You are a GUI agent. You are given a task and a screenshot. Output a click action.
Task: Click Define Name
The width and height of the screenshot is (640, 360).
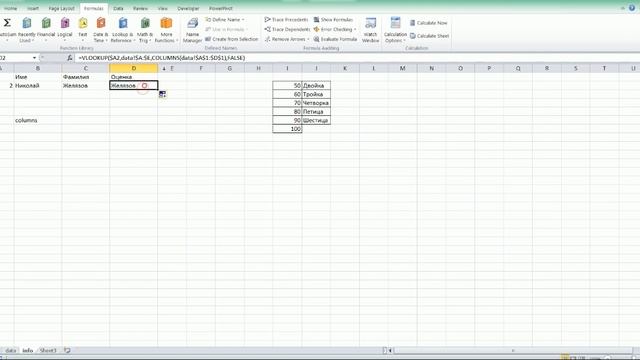223,20
